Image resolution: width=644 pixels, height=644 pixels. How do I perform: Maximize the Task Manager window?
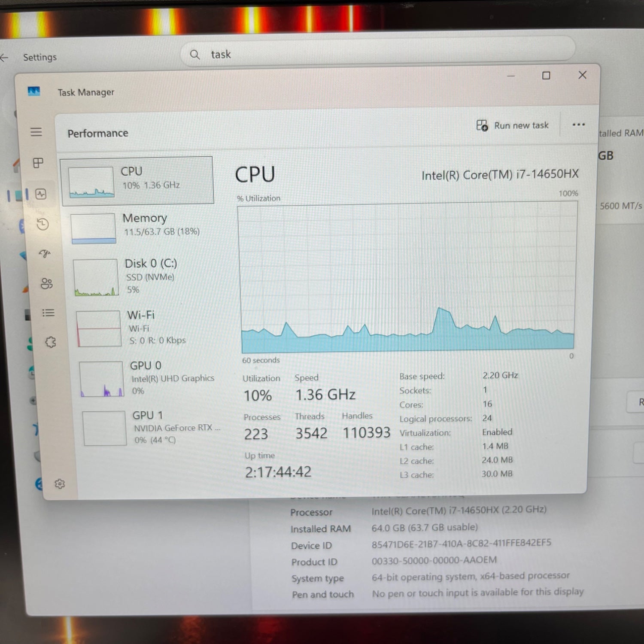[x=546, y=76]
